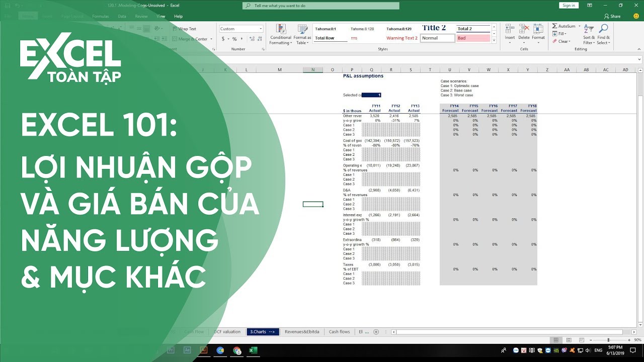Open first Chrome icon on taskbar
644x362 pixels.
(x=220, y=350)
